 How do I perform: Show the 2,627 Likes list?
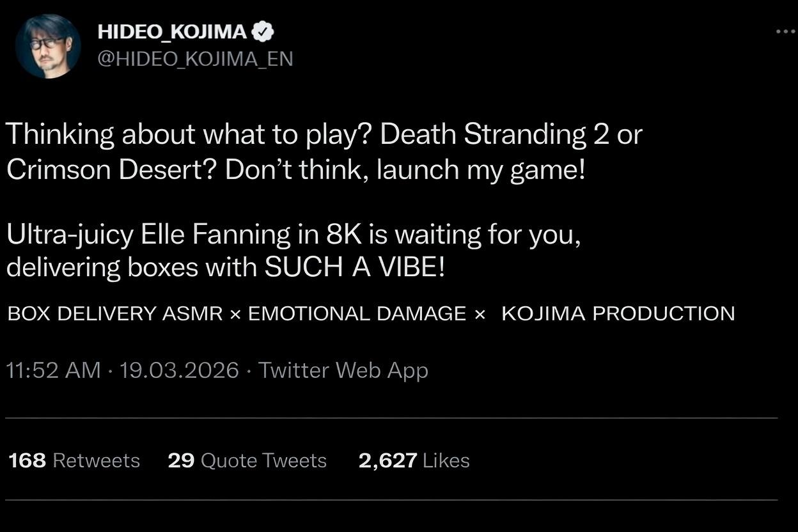[x=414, y=460]
